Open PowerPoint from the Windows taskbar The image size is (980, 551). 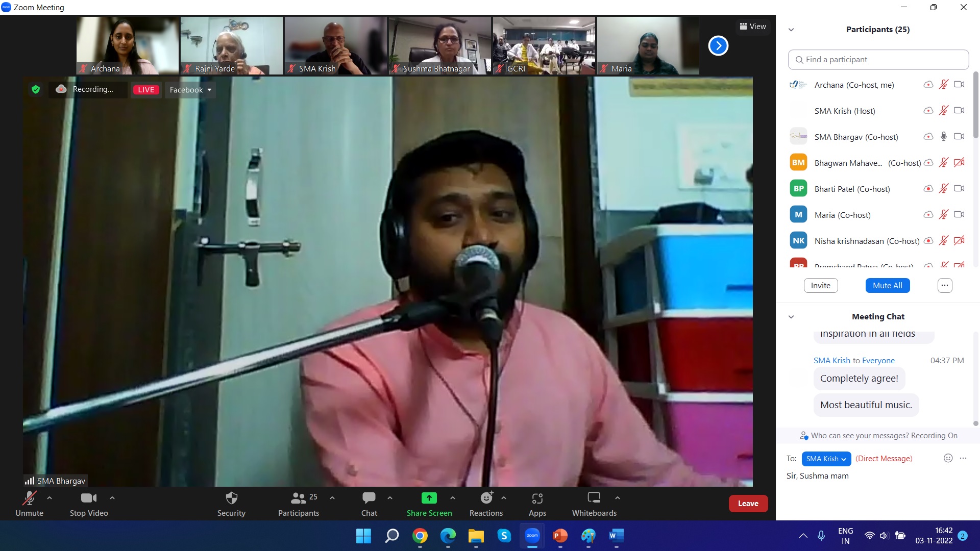pos(560,536)
